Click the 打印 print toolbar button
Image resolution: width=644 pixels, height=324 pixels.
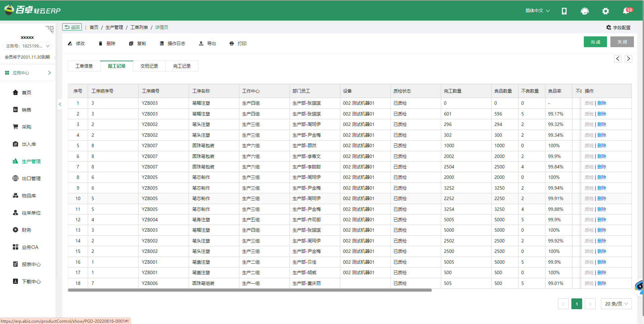(238, 43)
